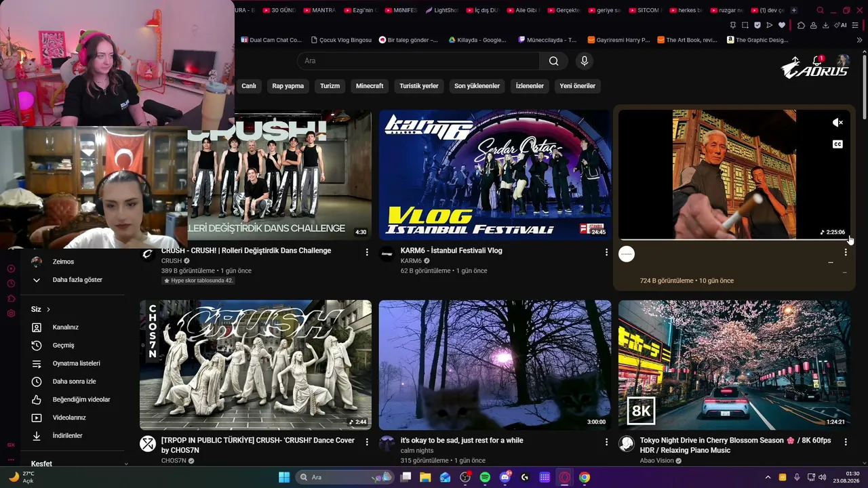The width and height of the screenshot is (868, 488).
Task: Open the Opera GX sidebar settings gear
Action: (x=11, y=314)
